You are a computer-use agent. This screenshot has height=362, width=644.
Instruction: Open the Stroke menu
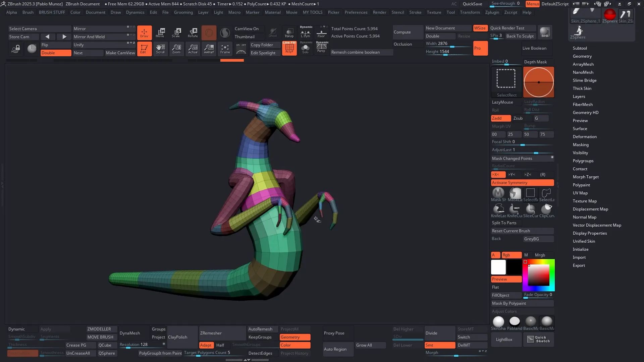(415, 12)
